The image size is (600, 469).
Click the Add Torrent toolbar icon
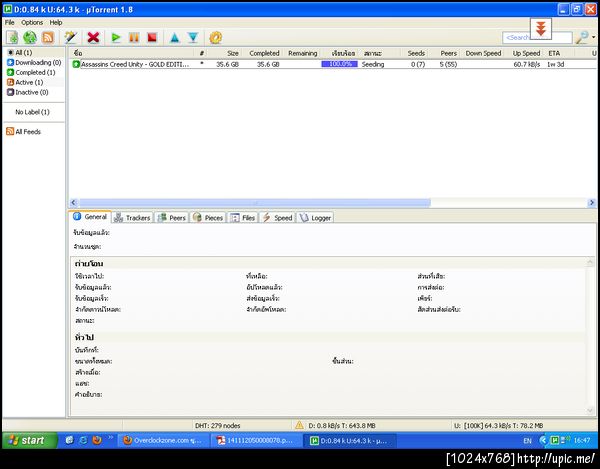click(12, 37)
